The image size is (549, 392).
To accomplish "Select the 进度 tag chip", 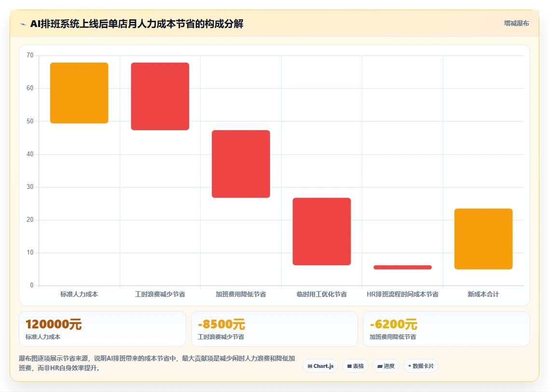I will (x=386, y=366).
